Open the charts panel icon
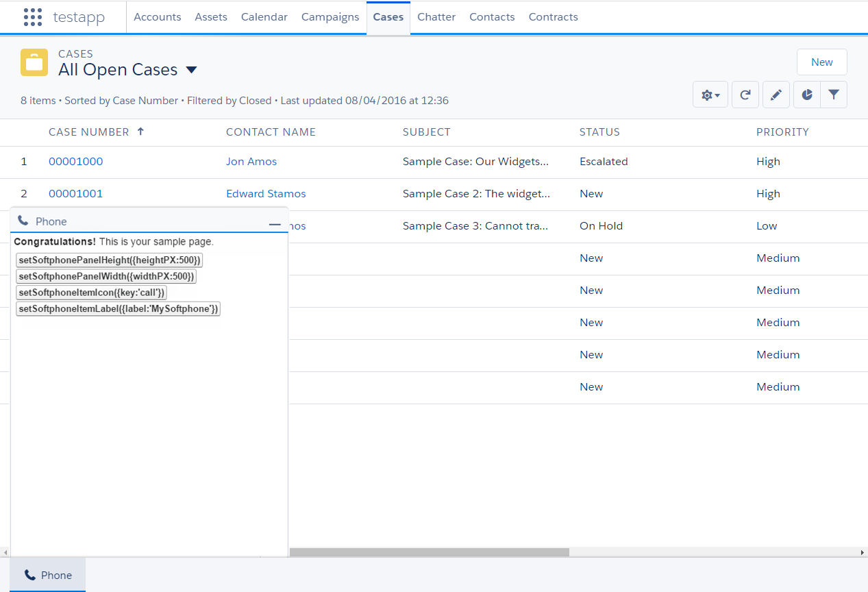The width and height of the screenshot is (868, 592). tap(806, 95)
